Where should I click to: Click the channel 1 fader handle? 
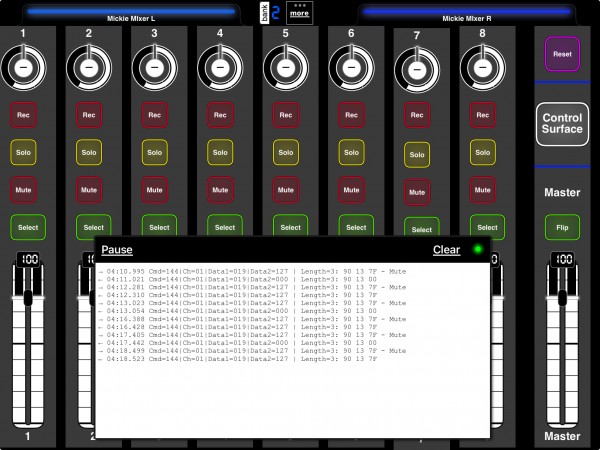click(x=28, y=298)
